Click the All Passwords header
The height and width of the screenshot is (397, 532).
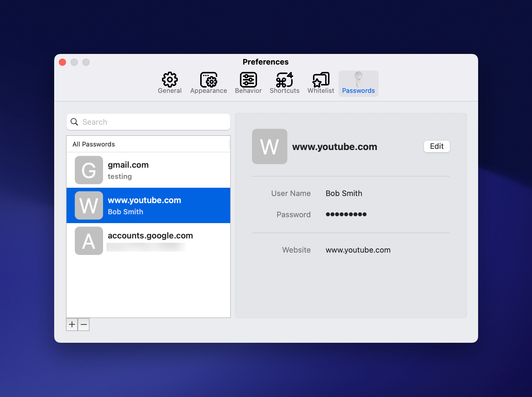click(94, 144)
